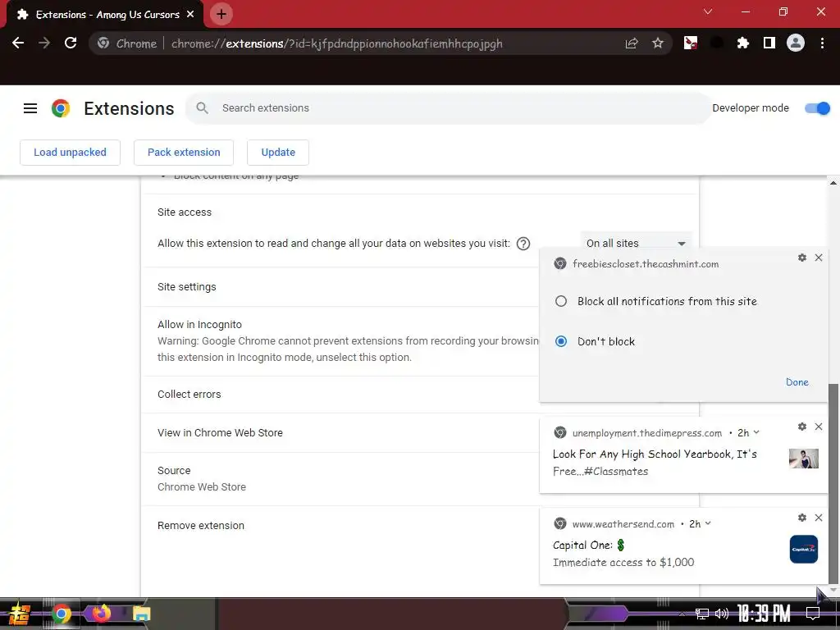Viewport: 840px width, 630px height.
Task: Open the user profile avatar
Action: pyautogui.click(x=795, y=43)
